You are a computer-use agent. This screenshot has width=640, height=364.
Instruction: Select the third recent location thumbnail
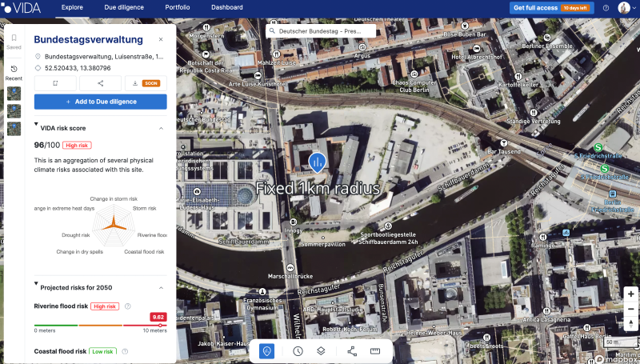click(x=14, y=129)
